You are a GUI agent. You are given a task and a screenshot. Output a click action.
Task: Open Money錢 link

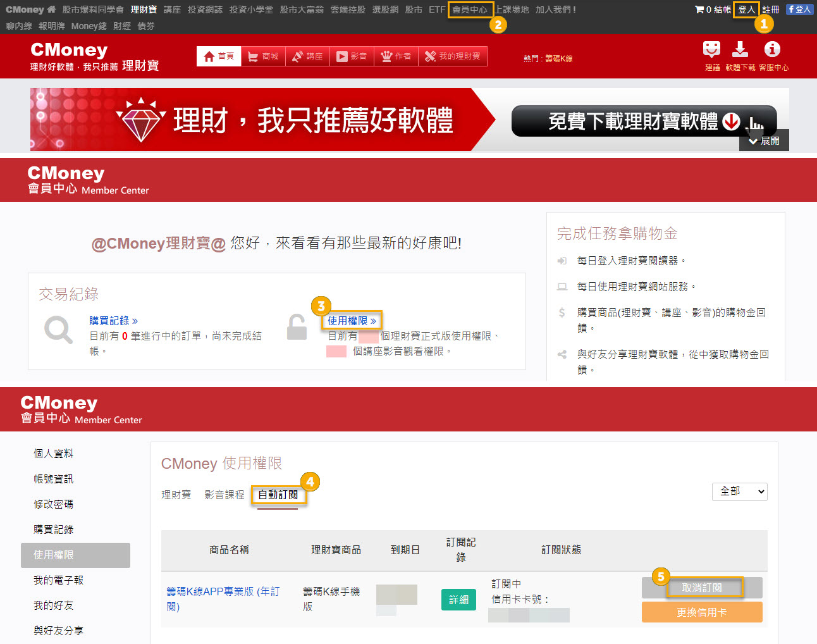point(89,26)
